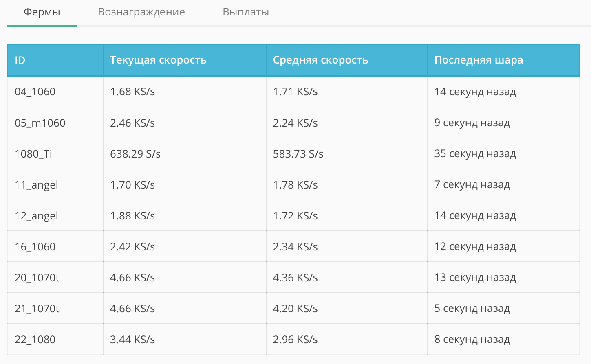Select farm ID 16_1060
Viewport: 591px width, 364px height.
[x=35, y=247]
